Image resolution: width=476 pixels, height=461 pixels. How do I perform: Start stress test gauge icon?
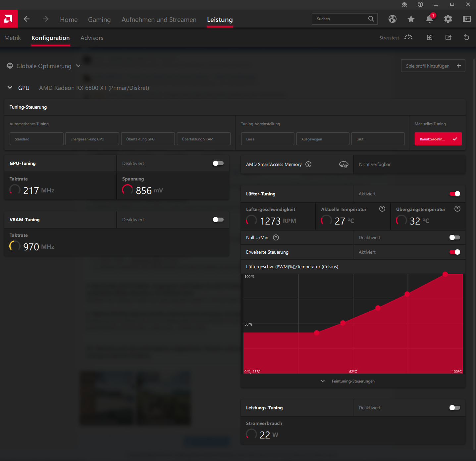[x=408, y=37]
